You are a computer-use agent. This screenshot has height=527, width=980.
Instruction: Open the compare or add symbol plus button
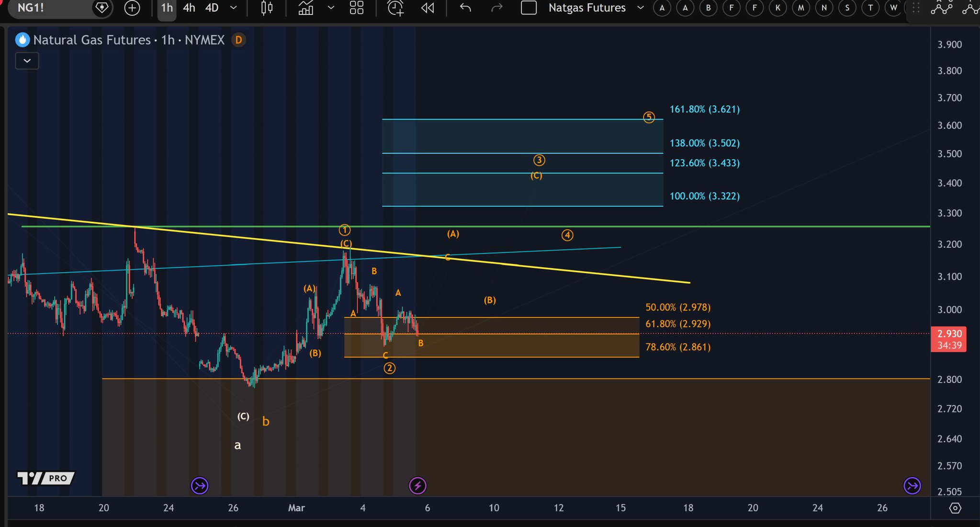point(132,8)
